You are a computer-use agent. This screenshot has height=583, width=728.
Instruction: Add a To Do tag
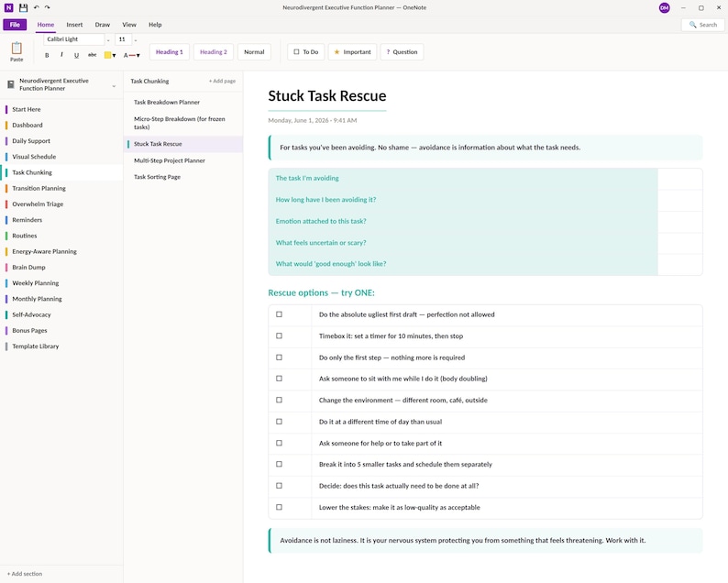(306, 52)
